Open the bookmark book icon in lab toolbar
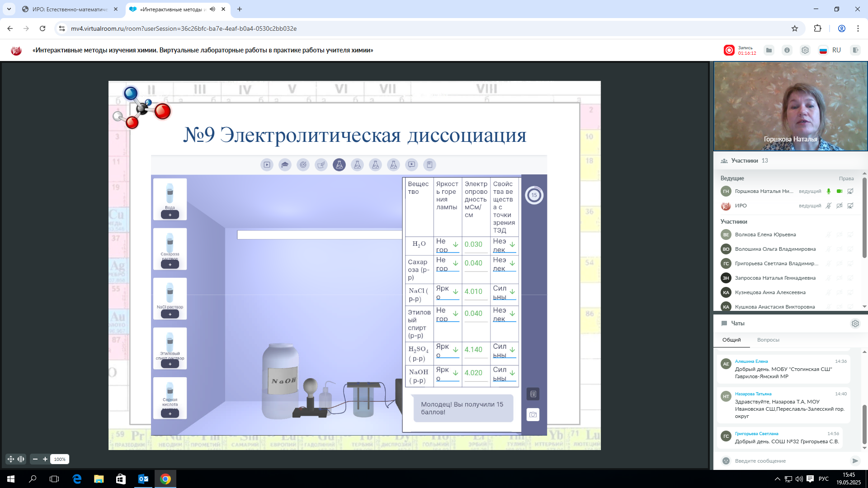The height and width of the screenshot is (488, 868). pos(429,165)
